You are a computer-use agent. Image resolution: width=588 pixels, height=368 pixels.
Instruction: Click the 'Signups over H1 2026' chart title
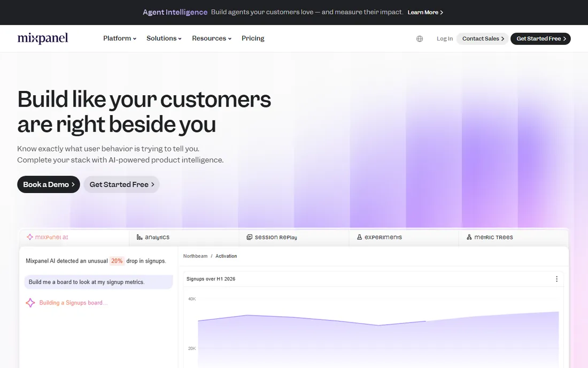[x=211, y=279]
